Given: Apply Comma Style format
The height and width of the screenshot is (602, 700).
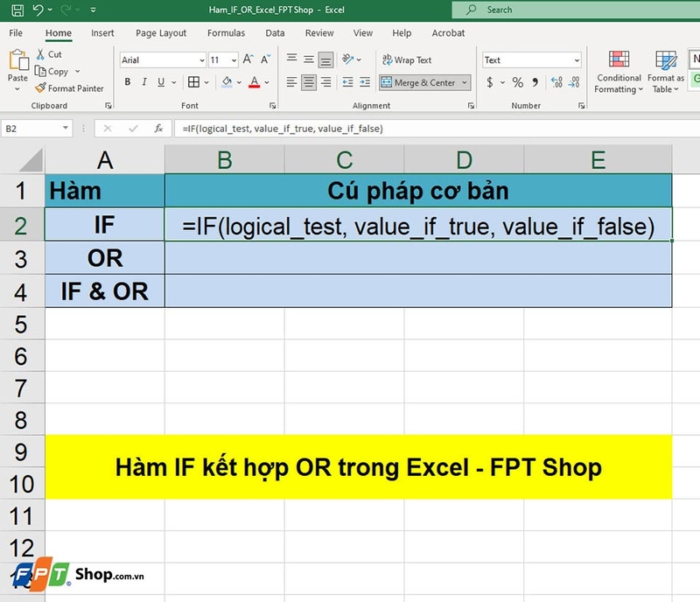Looking at the screenshot, I should point(535,82).
